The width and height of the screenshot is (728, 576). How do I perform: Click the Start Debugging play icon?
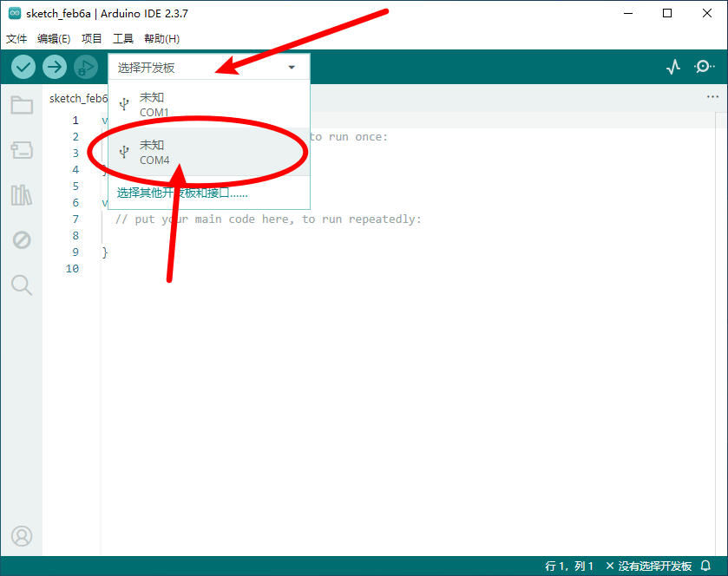(85, 67)
